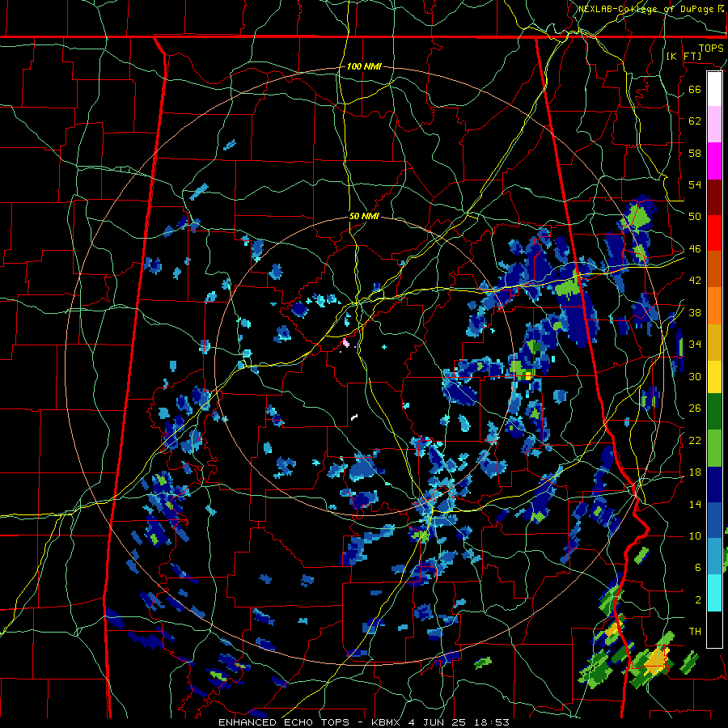This screenshot has width=728, height=728.
Task: Click the '30' legend value
Action: [695, 376]
